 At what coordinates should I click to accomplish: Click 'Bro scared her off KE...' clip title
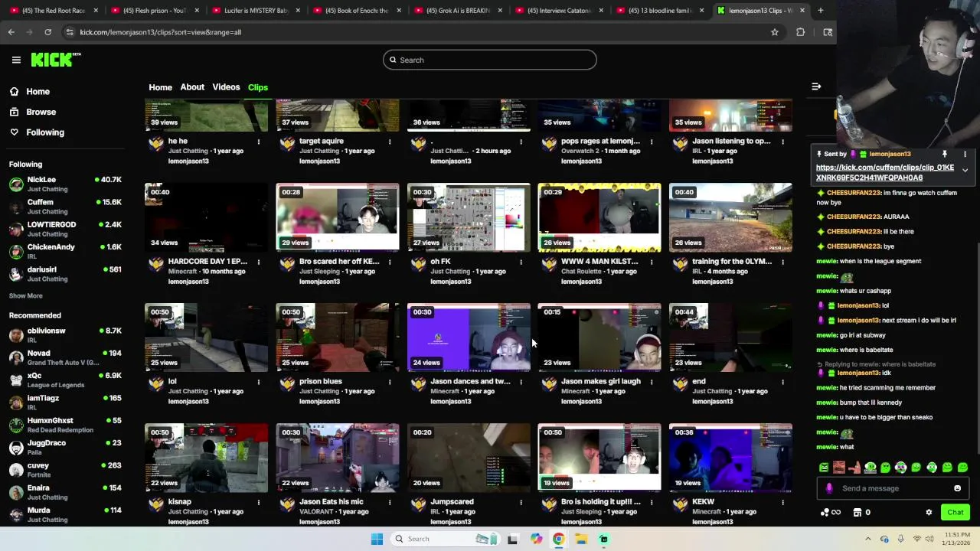coord(339,262)
